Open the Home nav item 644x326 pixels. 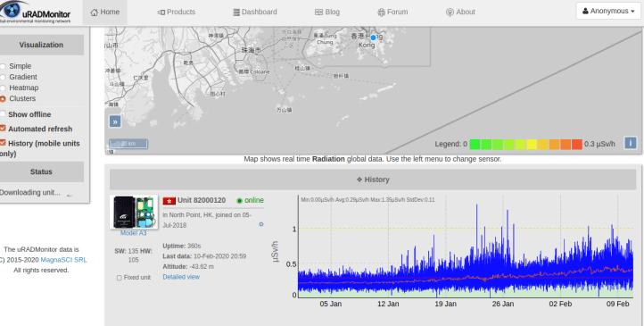(105, 12)
